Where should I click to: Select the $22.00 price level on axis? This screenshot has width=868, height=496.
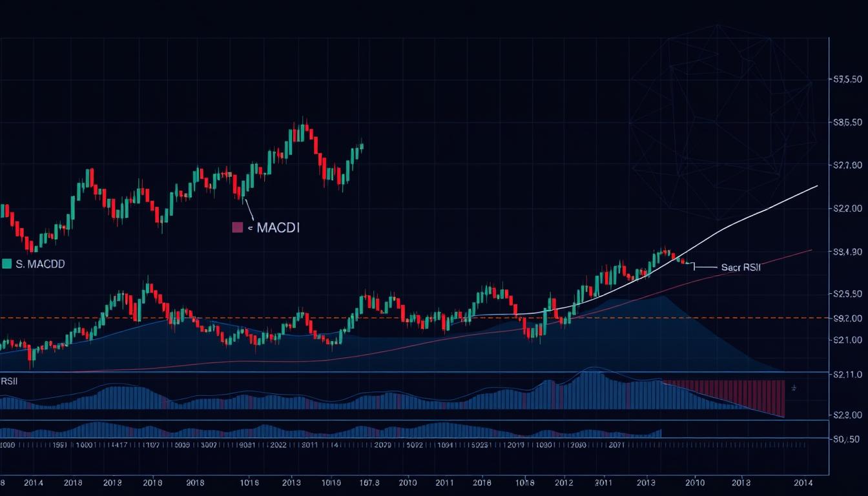(848, 209)
